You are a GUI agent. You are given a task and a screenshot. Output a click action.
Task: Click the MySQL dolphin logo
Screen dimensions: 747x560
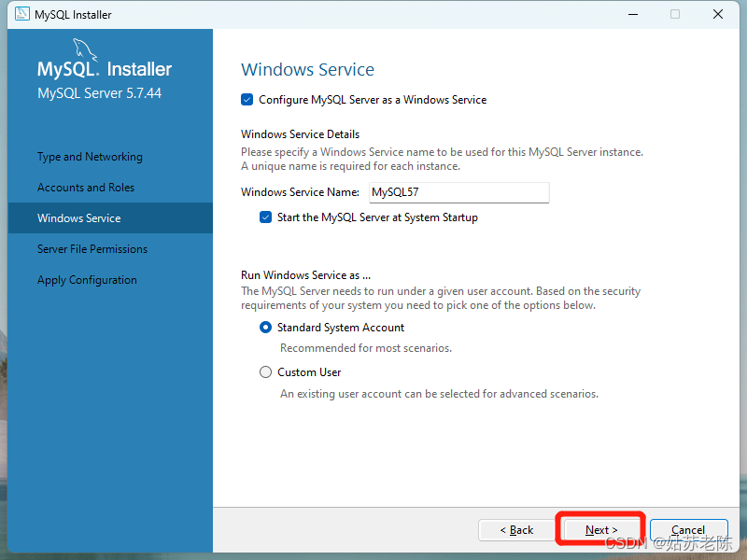coord(84,49)
